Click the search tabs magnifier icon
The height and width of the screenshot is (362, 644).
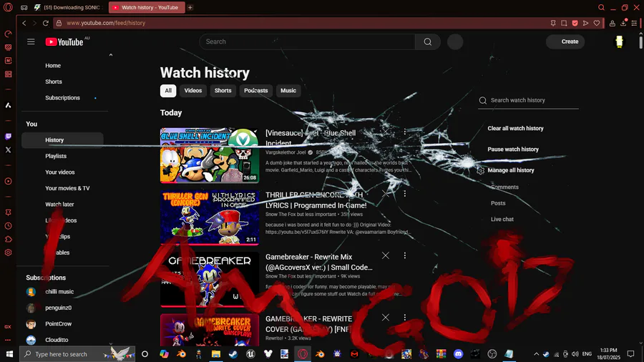(601, 7)
